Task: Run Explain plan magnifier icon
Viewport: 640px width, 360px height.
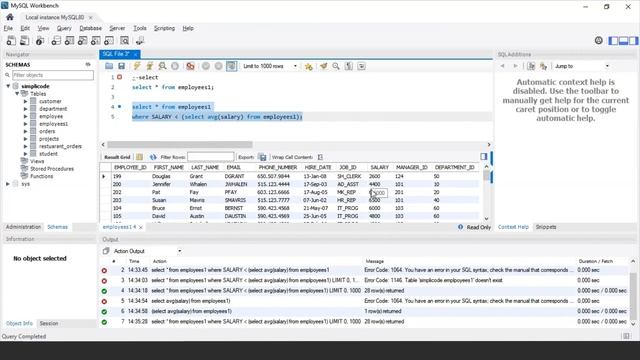Action: [x=162, y=66]
